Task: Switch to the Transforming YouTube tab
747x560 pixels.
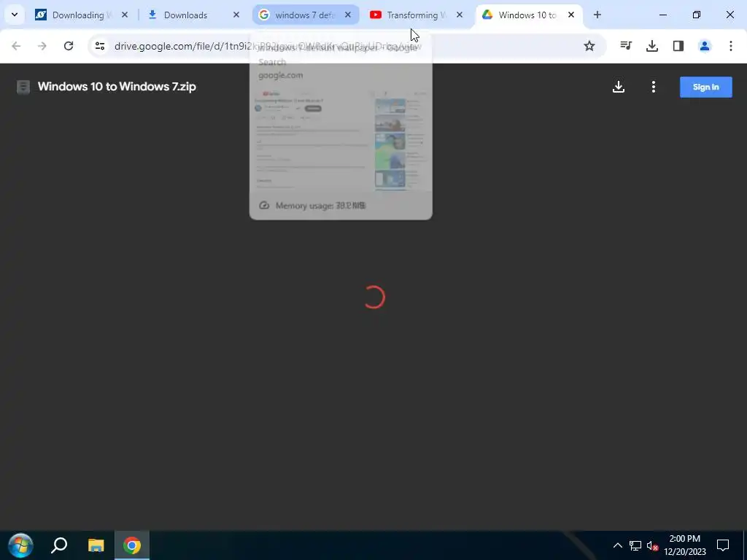Action: point(417,15)
